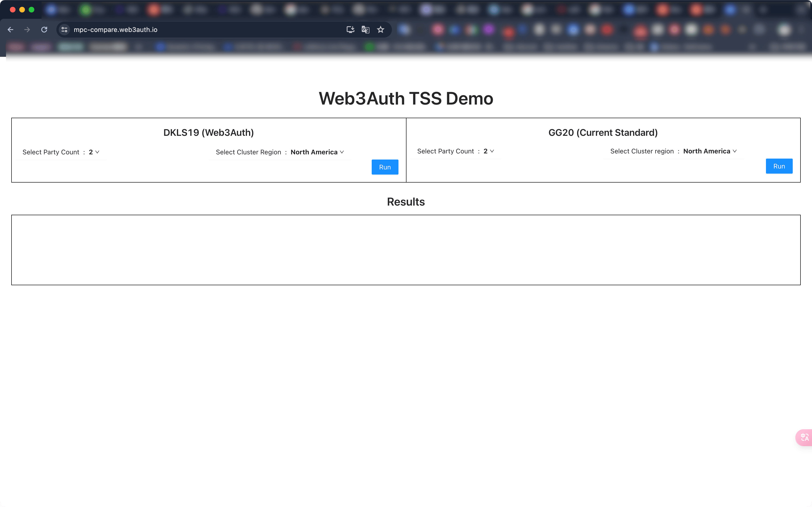
Task: Run the GG20 (Current Standard) test
Action: click(779, 166)
